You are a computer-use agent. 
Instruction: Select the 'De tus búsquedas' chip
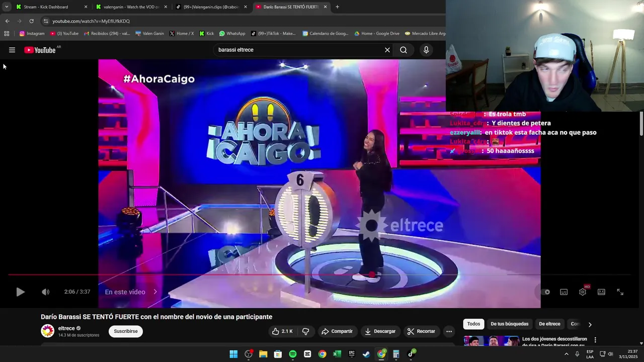(x=509, y=324)
